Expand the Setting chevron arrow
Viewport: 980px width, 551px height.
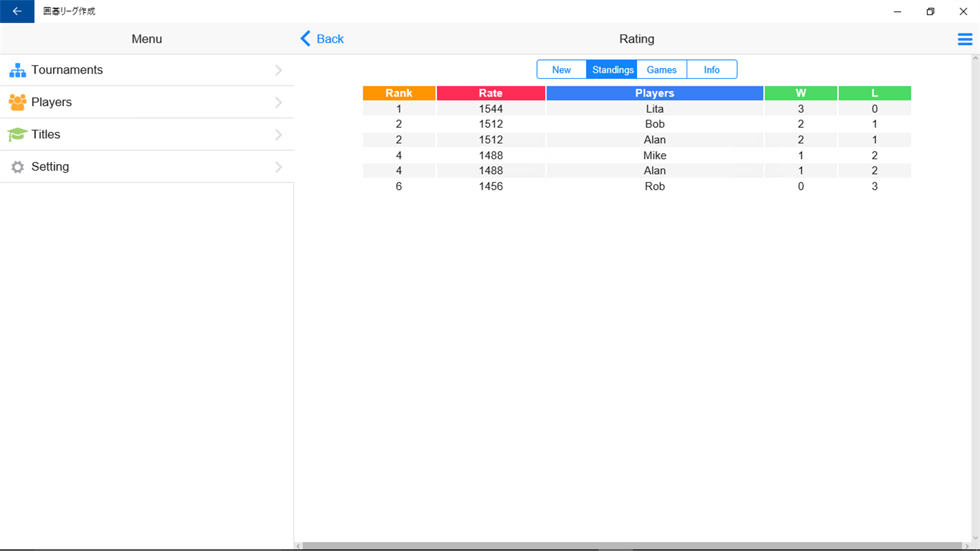tap(278, 167)
